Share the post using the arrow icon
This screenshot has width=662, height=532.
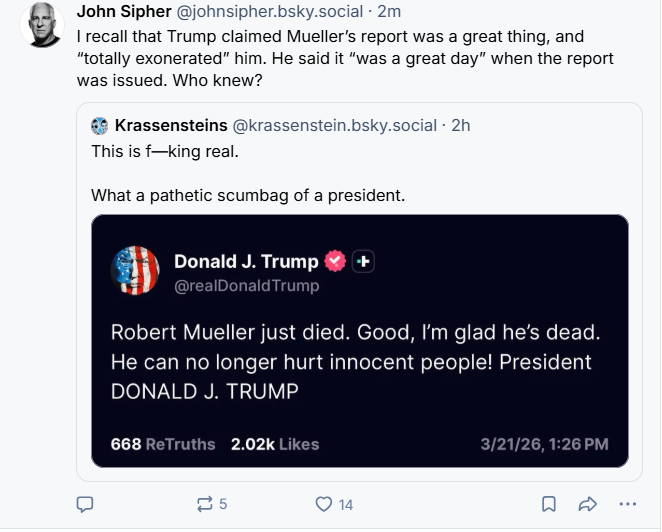coord(588,504)
